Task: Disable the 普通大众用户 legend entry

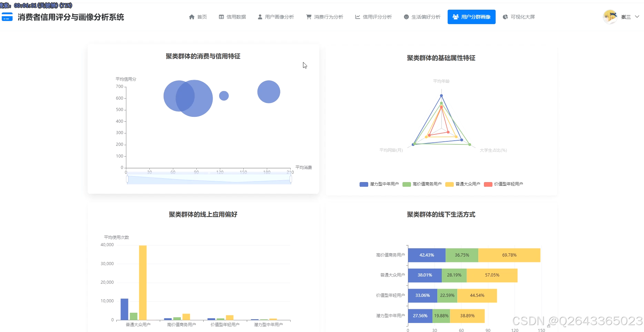Action: tap(462, 184)
